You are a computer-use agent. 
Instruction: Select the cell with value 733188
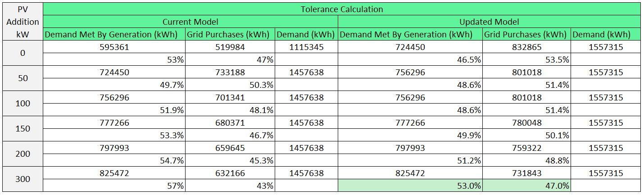230,72
